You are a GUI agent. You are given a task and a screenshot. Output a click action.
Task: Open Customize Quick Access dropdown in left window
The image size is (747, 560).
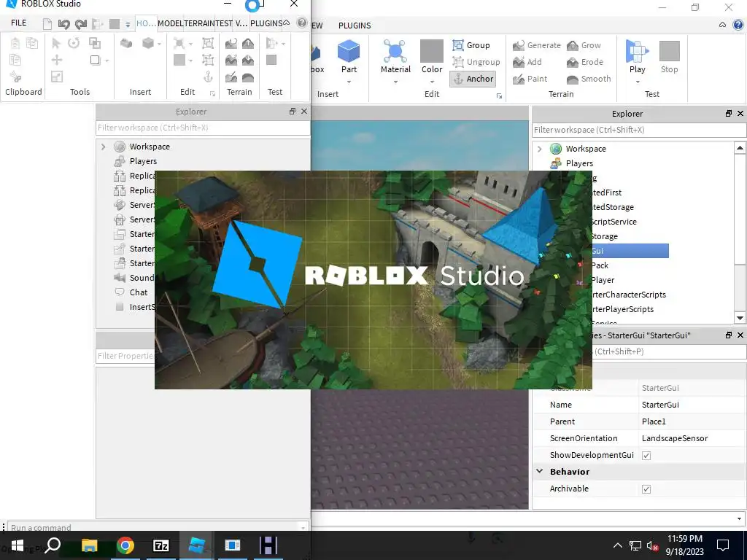pyautogui.click(x=128, y=24)
